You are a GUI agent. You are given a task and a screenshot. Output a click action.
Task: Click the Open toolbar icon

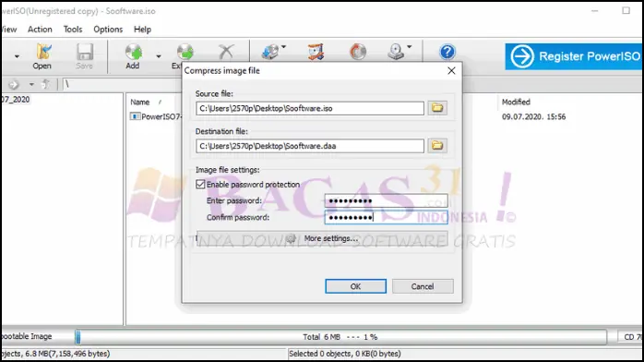point(42,56)
